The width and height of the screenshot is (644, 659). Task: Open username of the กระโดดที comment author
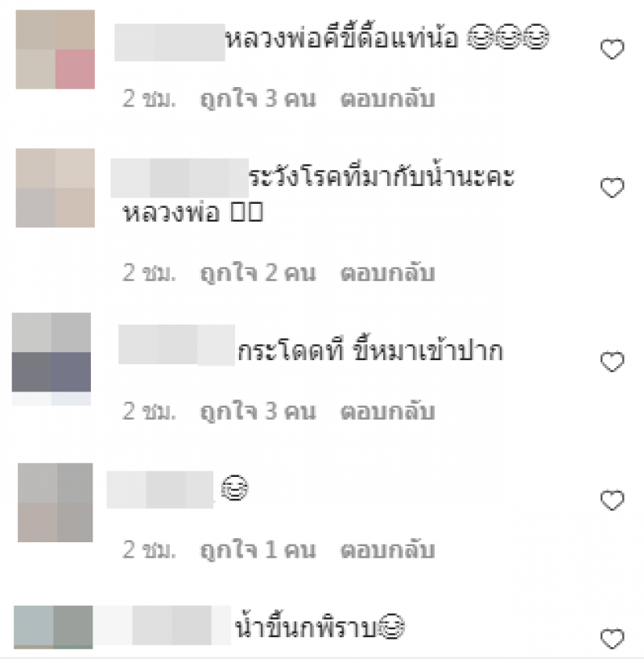[176, 345]
